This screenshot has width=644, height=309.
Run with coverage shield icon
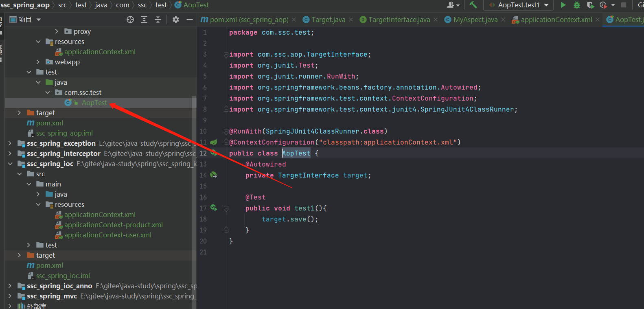coord(590,5)
